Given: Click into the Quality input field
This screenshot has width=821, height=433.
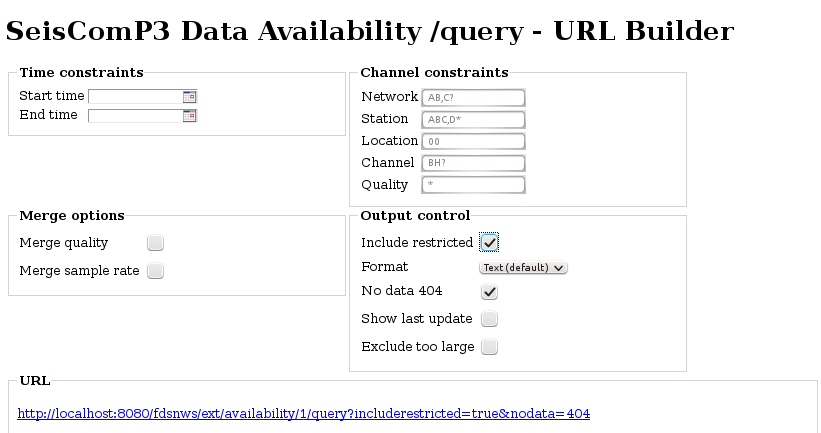Looking at the screenshot, I should pos(473,185).
